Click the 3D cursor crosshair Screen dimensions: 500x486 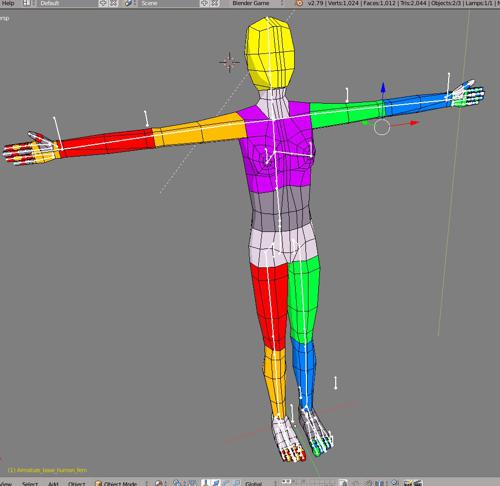pos(229,62)
